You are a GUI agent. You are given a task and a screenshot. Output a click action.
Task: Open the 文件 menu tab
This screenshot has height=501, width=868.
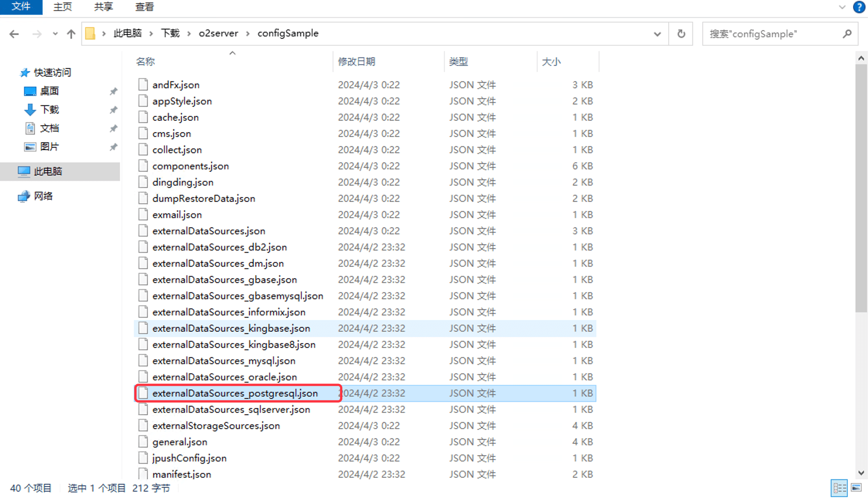pyautogui.click(x=21, y=7)
